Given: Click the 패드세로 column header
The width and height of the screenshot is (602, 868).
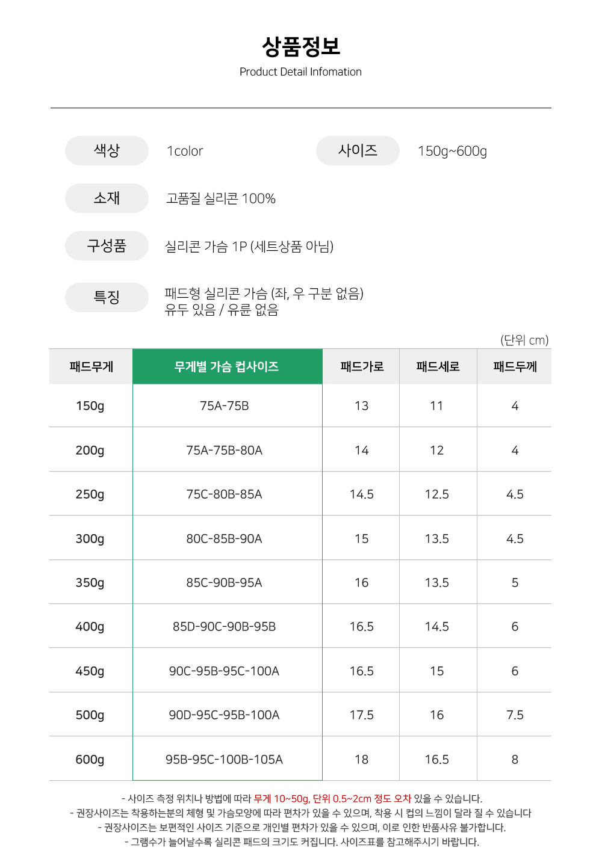Looking at the screenshot, I should [438, 366].
